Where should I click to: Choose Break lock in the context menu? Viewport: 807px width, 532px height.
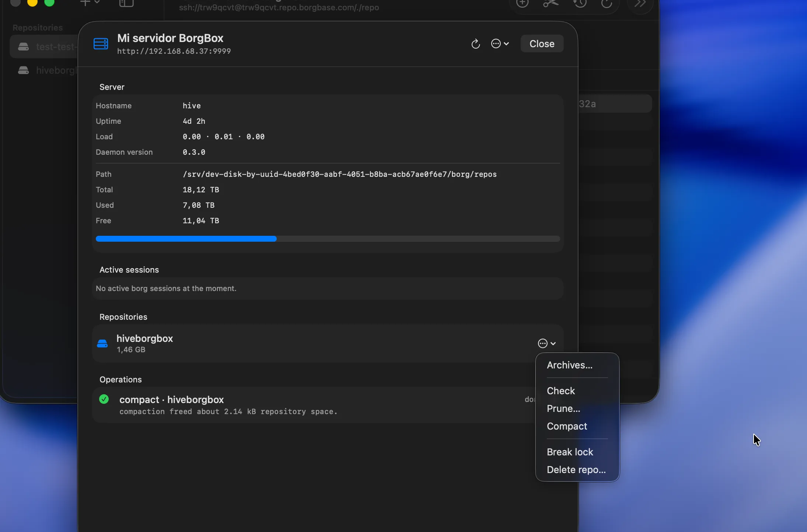coord(570,452)
